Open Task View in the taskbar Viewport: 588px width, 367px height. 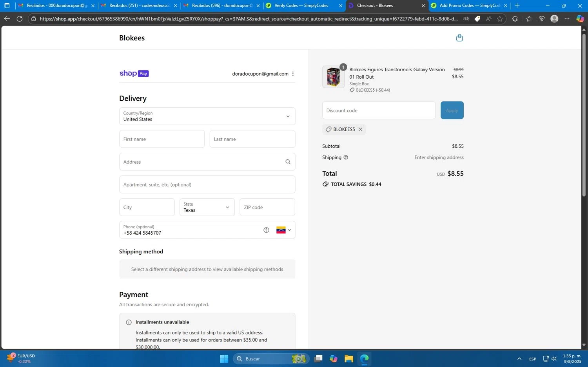pyautogui.click(x=318, y=359)
